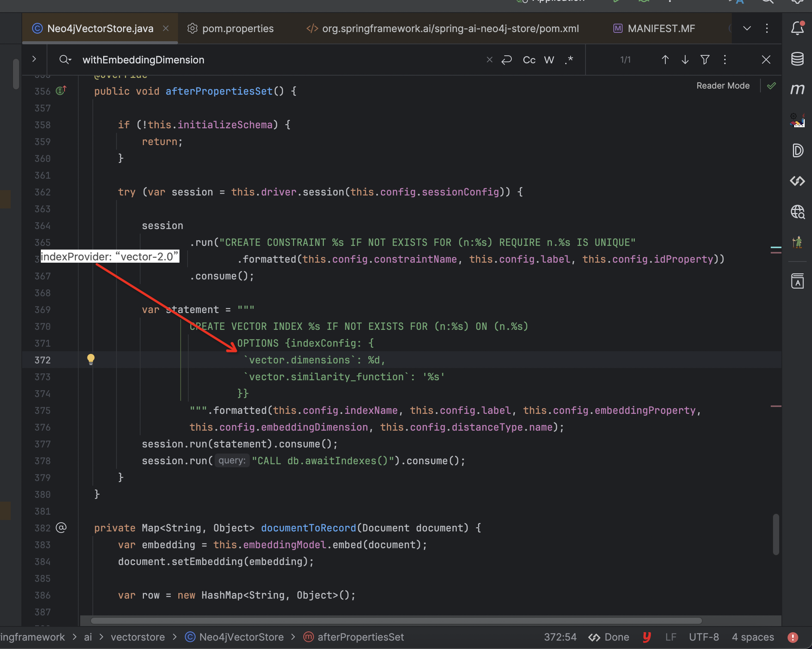Click embeddingDimension on line 376
This screenshot has width=812, height=649.
point(314,427)
